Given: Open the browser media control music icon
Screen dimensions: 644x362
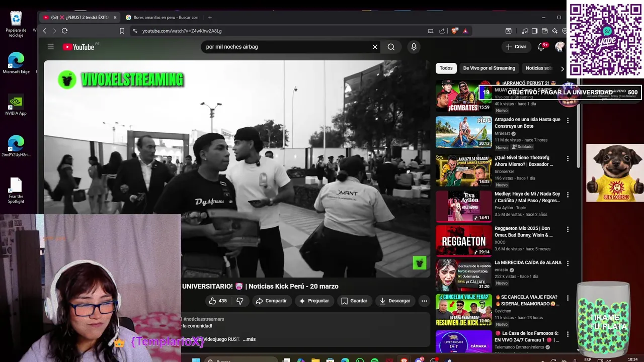Looking at the screenshot, I should 525,31.
